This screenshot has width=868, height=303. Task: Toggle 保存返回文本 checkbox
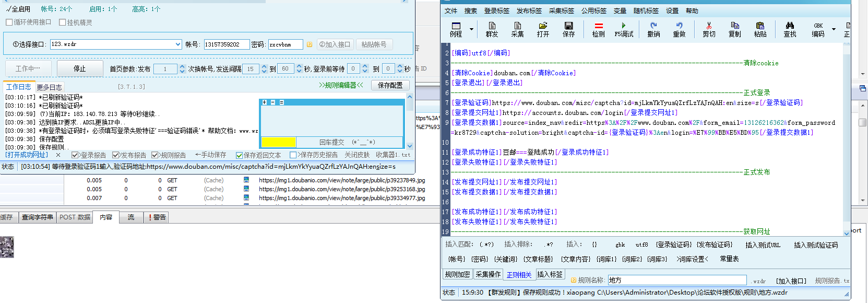tap(239, 155)
